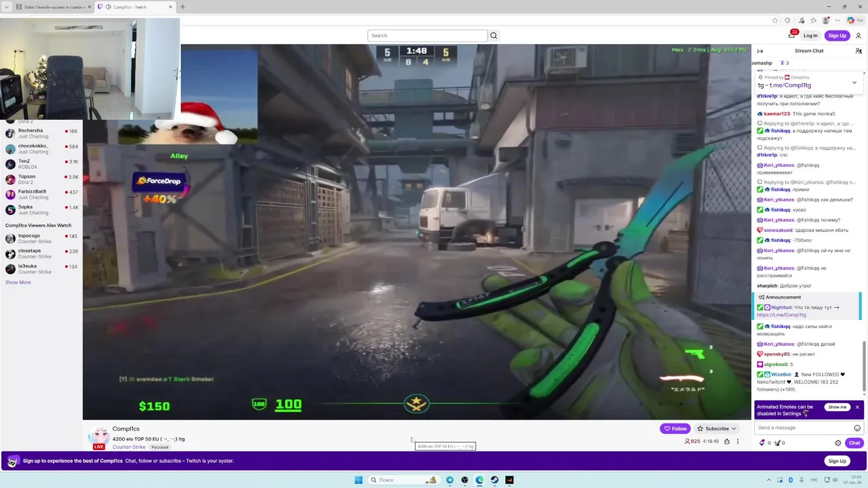Open the user account menu icon
The height and width of the screenshot is (488, 868).
pyautogui.click(x=858, y=35)
